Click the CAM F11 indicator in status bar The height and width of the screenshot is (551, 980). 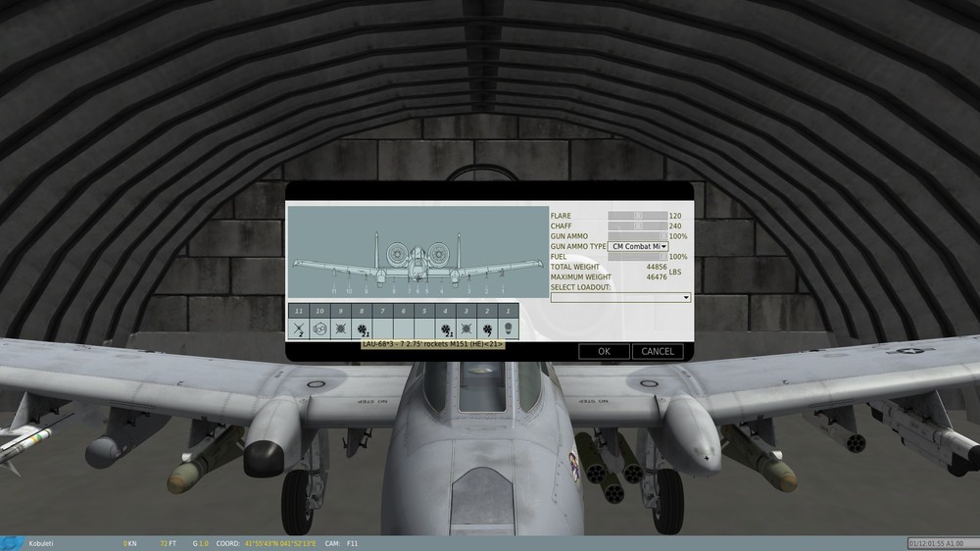pos(341,543)
